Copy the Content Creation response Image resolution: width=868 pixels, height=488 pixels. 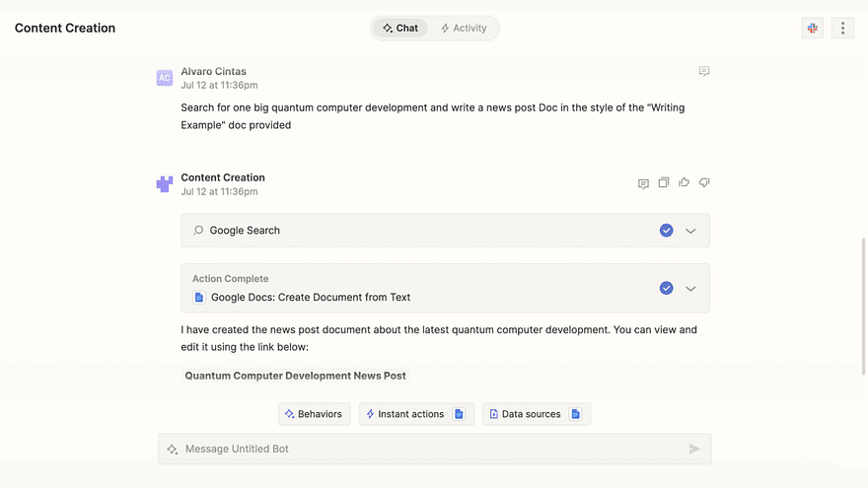pyautogui.click(x=663, y=182)
